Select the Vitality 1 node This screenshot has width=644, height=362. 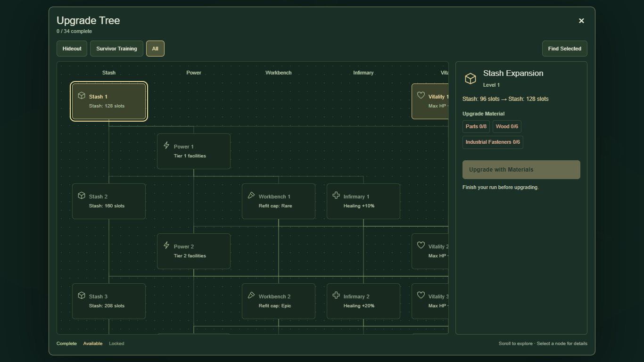pos(430,101)
